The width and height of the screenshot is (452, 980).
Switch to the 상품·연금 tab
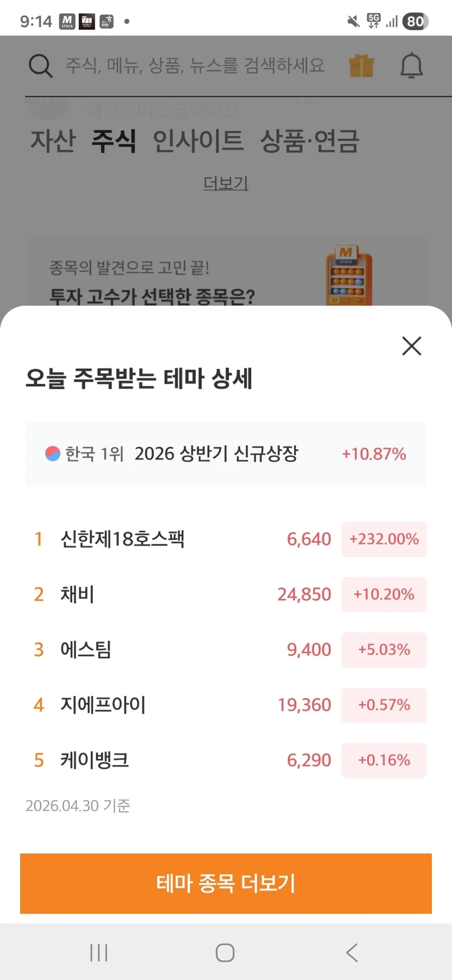point(309,141)
